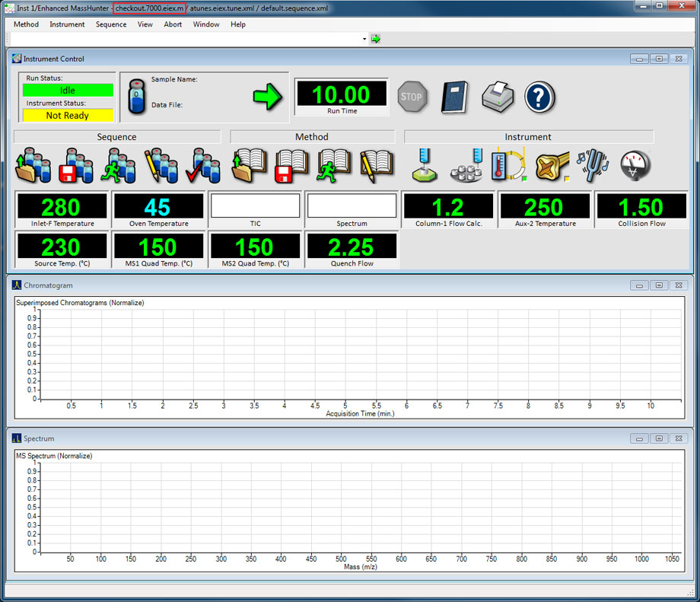The width and height of the screenshot is (700, 602).
Task: Open the Abort menu
Action: click(x=173, y=24)
